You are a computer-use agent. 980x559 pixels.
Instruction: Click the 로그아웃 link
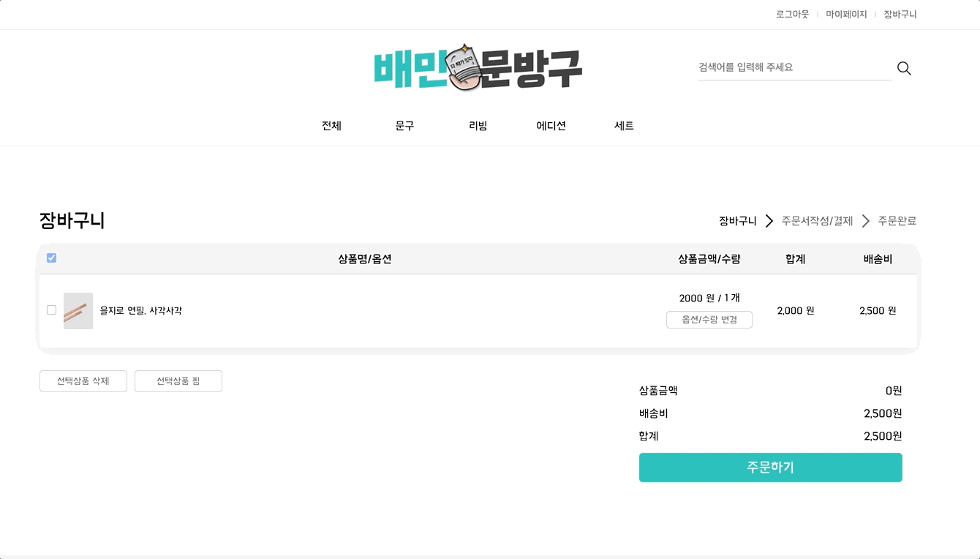pos(792,14)
